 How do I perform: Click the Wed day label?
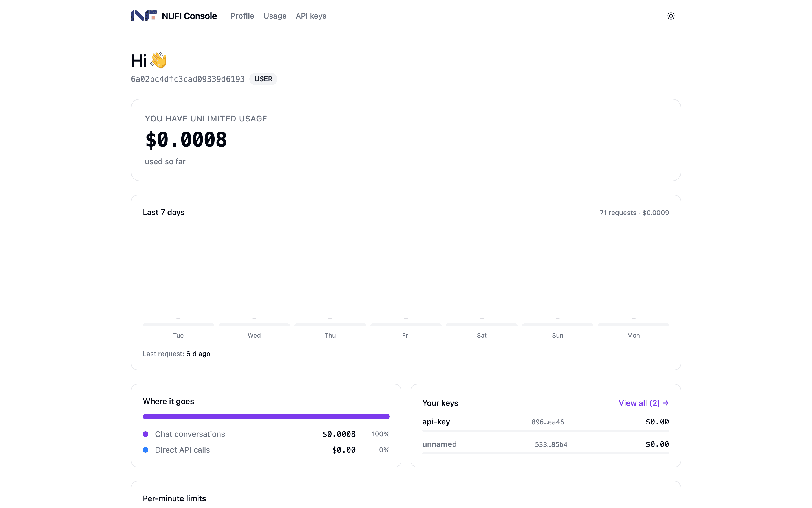(254, 335)
